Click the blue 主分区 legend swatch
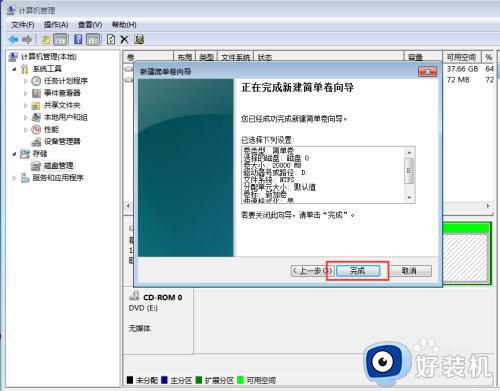This screenshot has height=391, width=500. (x=164, y=380)
